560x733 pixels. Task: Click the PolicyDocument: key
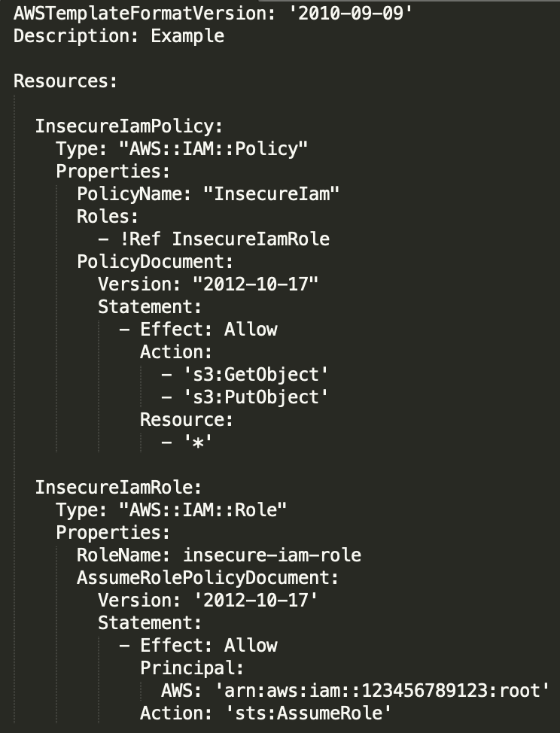156,261
